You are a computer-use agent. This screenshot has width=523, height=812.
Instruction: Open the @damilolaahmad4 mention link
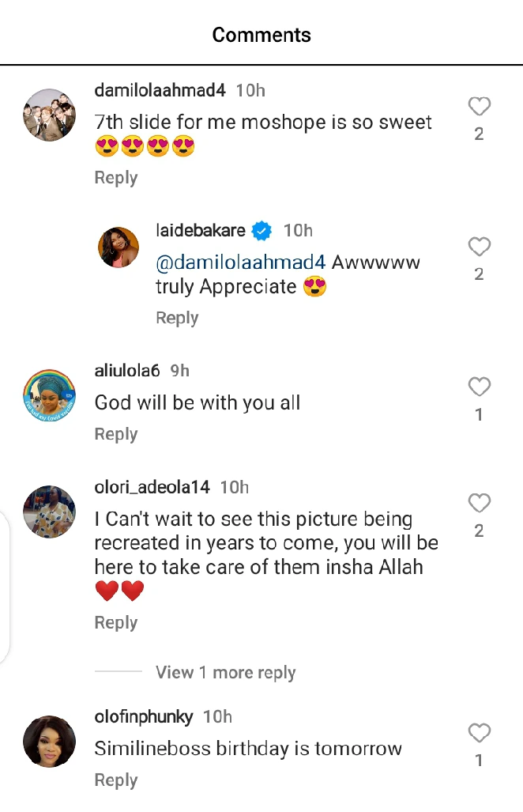240,262
